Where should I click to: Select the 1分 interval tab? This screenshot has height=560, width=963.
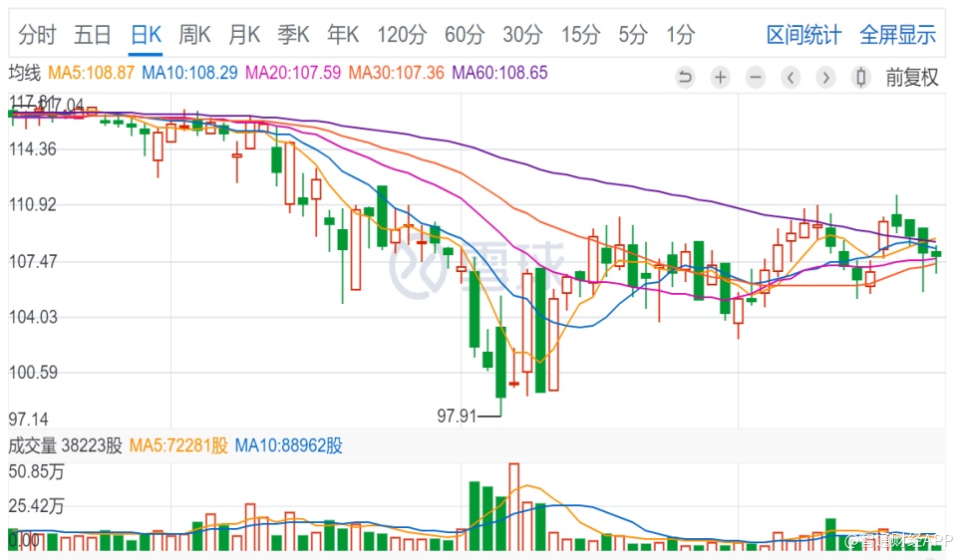[680, 35]
